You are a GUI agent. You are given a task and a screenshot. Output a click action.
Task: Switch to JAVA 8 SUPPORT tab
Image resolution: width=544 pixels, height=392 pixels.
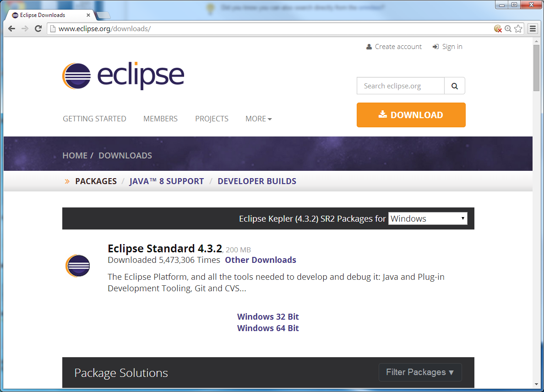click(x=167, y=181)
